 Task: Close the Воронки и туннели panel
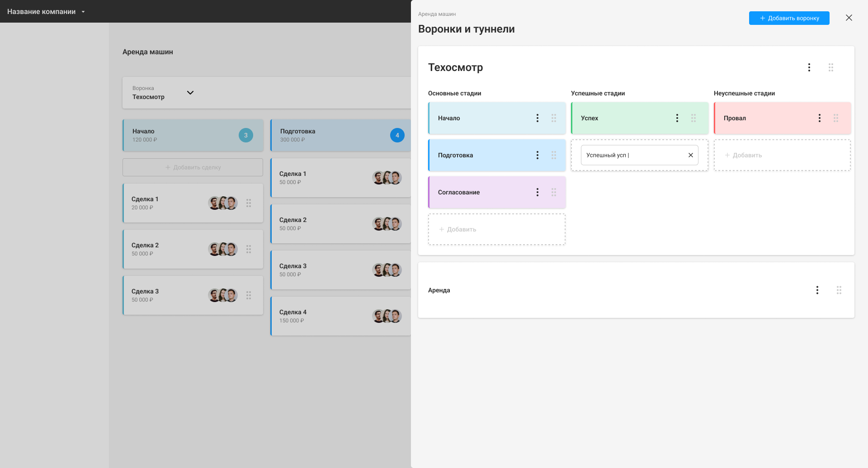tap(849, 18)
